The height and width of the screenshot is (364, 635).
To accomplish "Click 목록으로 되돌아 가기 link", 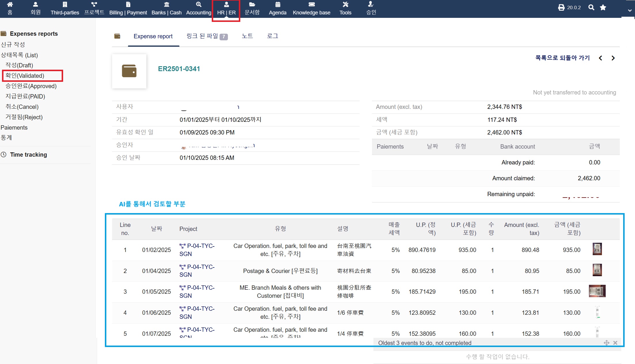I will [562, 58].
